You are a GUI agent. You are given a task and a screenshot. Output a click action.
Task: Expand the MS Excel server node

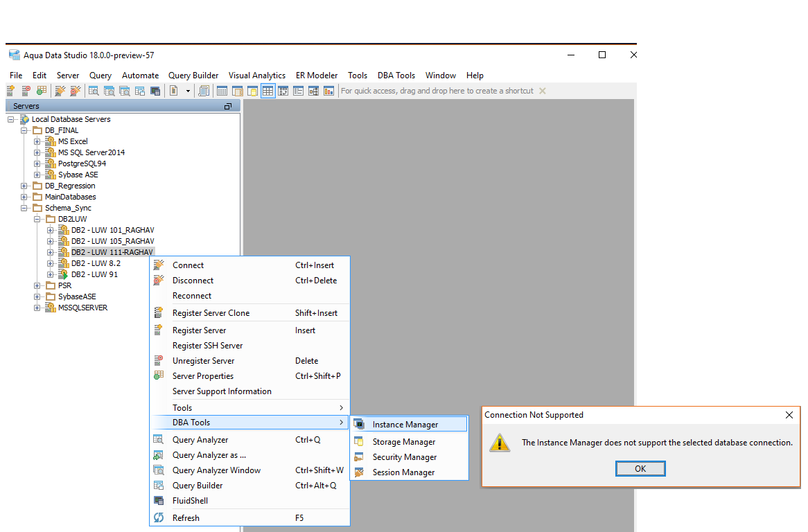point(37,141)
